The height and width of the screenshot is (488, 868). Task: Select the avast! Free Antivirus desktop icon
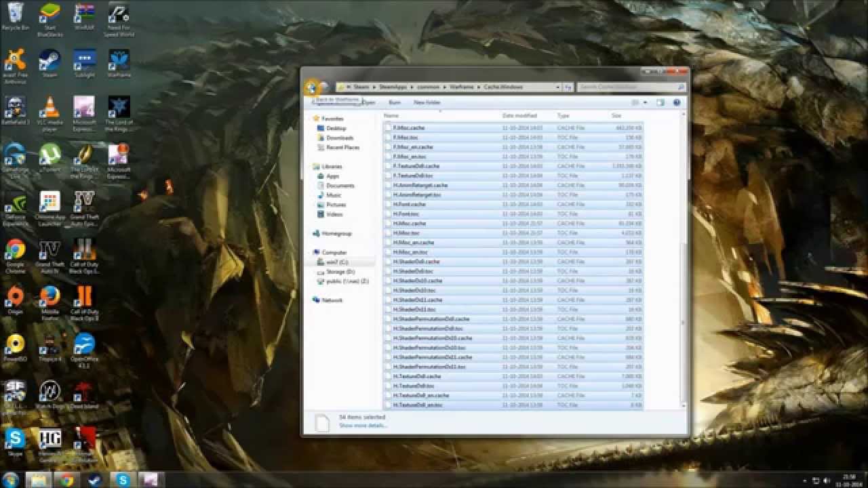(15, 66)
